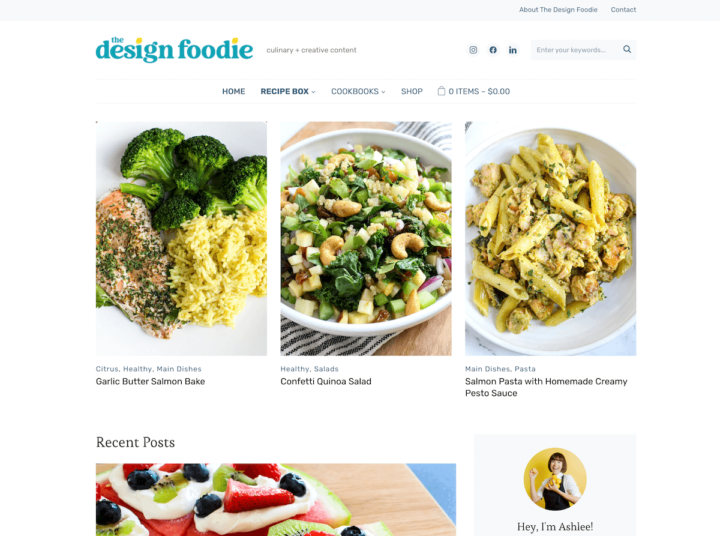
Task: Open the Confetti Quinoa Salad photo
Action: point(366,238)
